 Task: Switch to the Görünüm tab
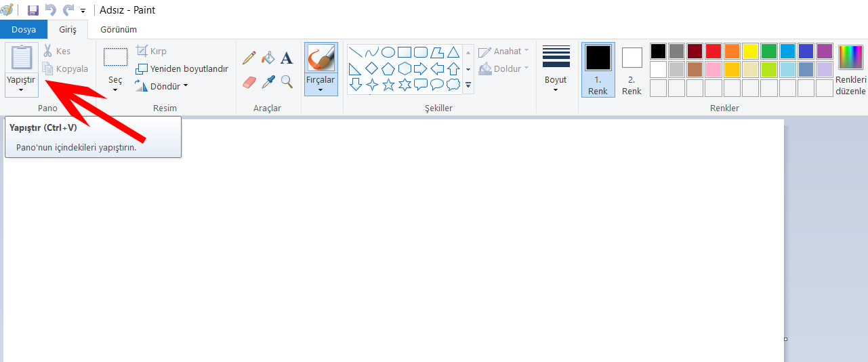tap(119, 29)
